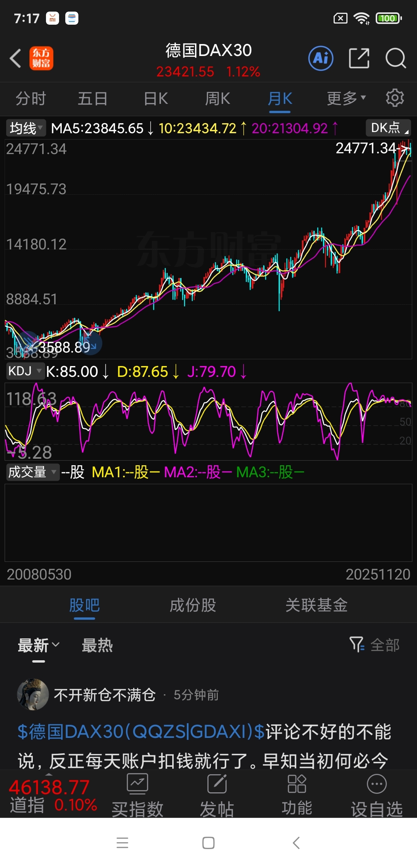Switch to 日K chart tab
The width and height of the screenshot is (417, 868).
[156, 98]
